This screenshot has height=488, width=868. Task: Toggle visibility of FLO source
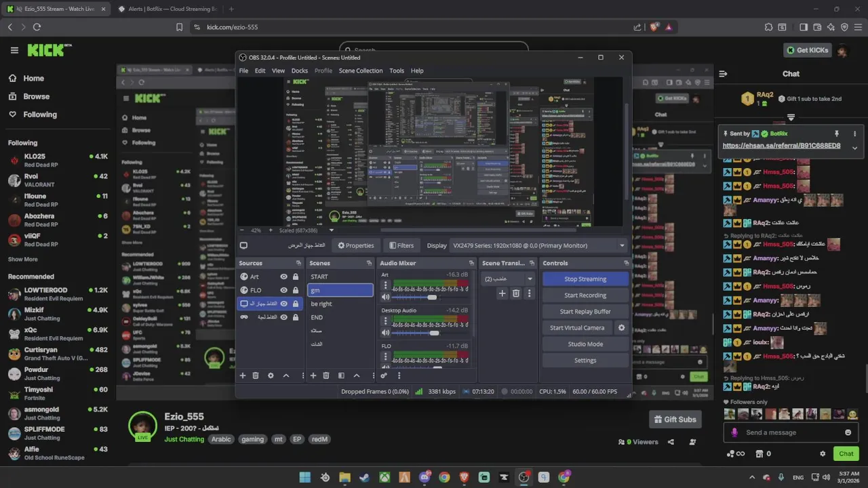[284, 290]
